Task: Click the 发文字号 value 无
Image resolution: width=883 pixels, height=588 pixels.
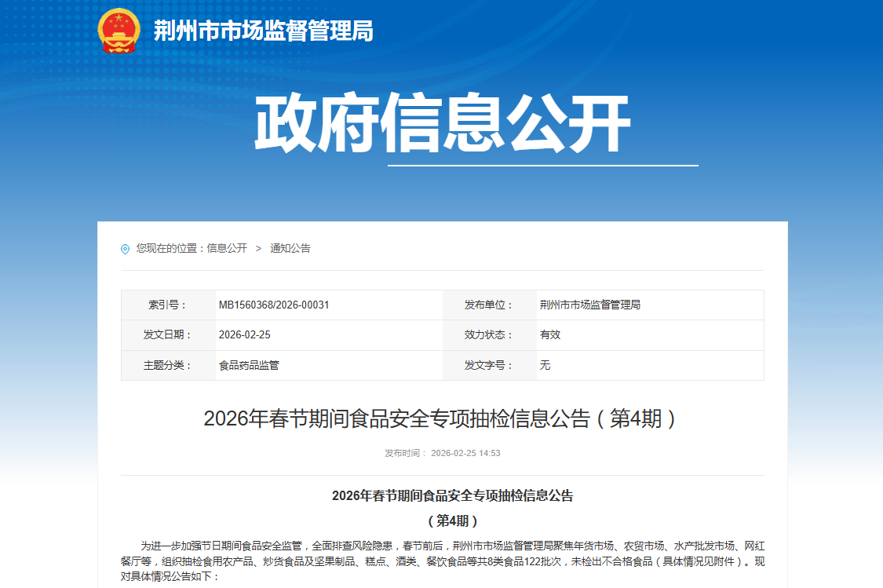Action: click(x=545, y=365)
